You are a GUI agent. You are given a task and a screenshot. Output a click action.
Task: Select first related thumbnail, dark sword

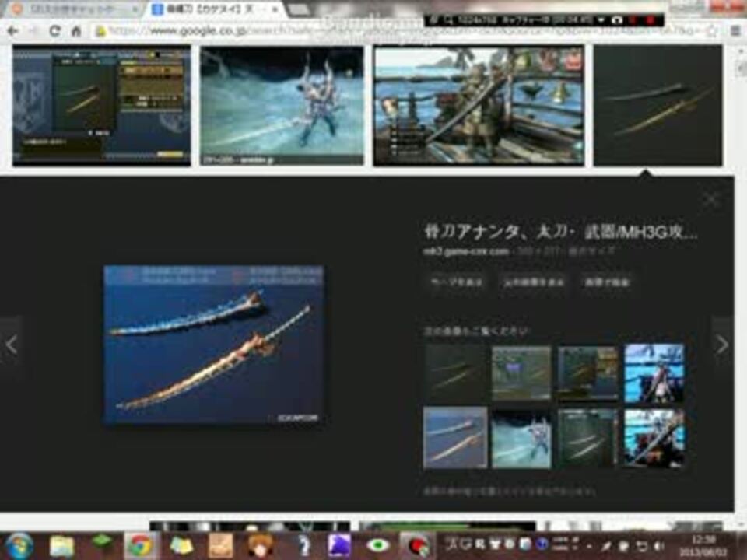coord(455,373)
